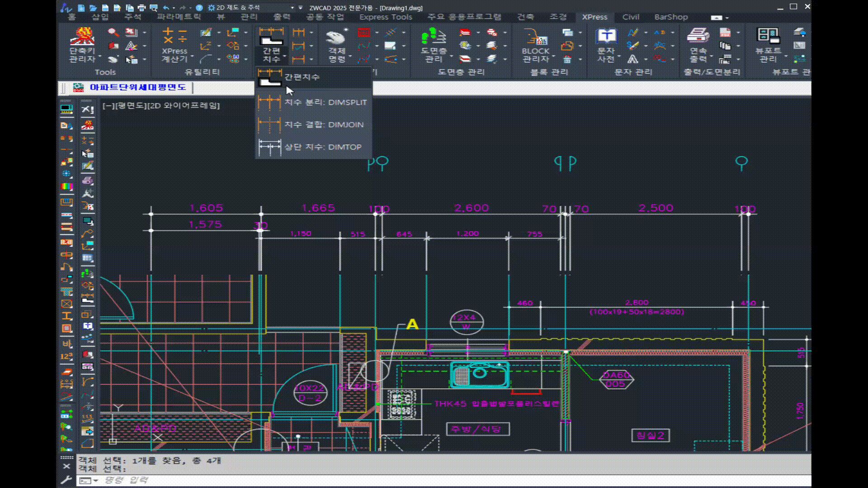Screen dimensions: 868x488
Task: Click the 객체 명령 mouse icon
Action: tap(336, 37)
